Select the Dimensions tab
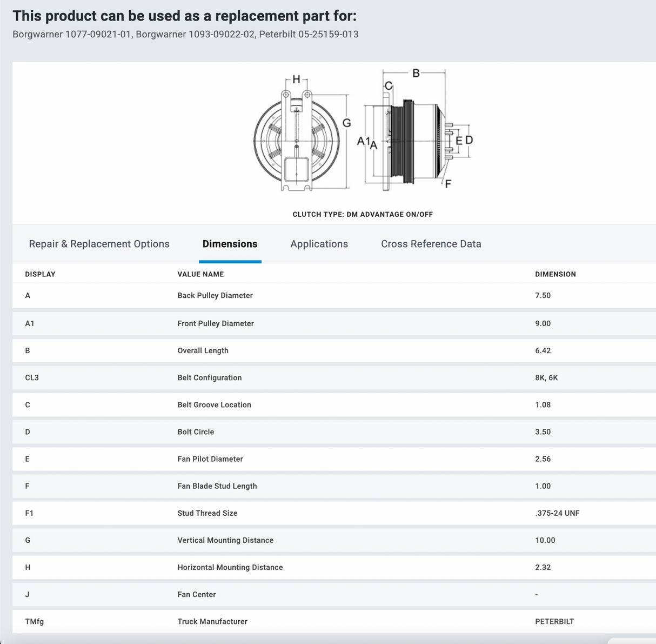Screen dimensions: 656x644 click(x=230, y=244)
